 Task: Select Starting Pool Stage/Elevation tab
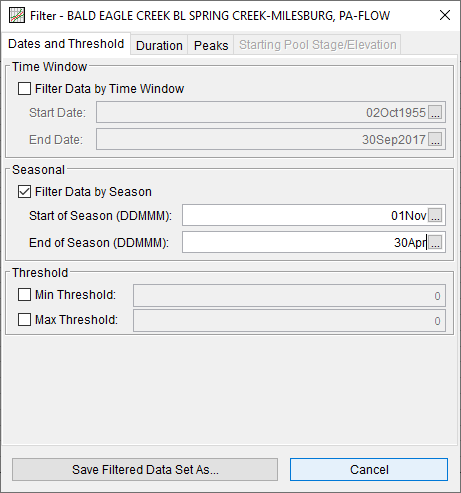pyautogui.click(x=317, y=45)
